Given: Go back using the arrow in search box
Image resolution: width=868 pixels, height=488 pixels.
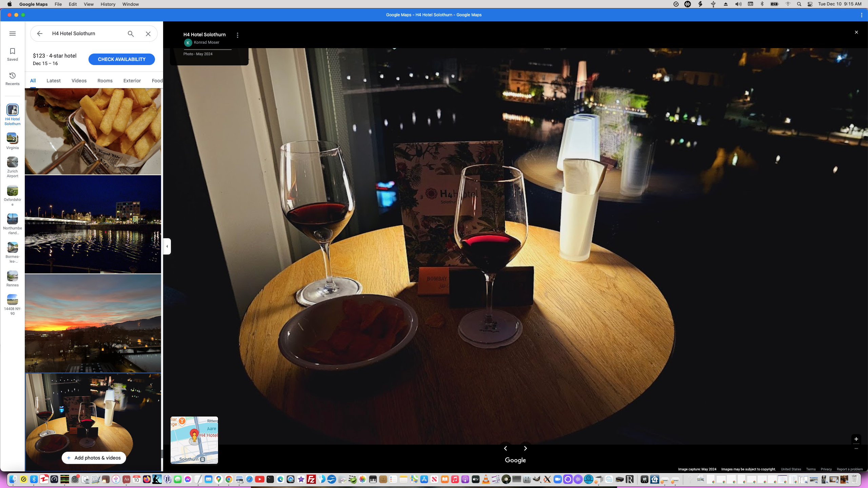Looking at the screenshot, I should click(40, 34).
